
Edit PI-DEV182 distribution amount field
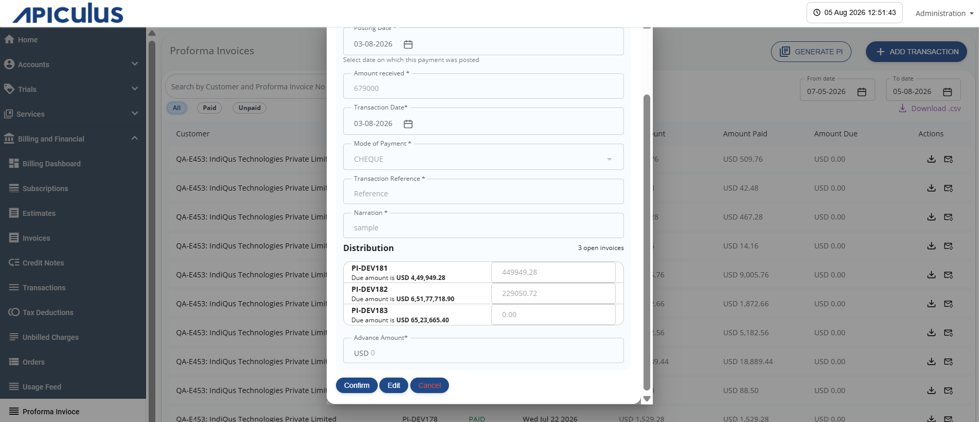(553, 293)
